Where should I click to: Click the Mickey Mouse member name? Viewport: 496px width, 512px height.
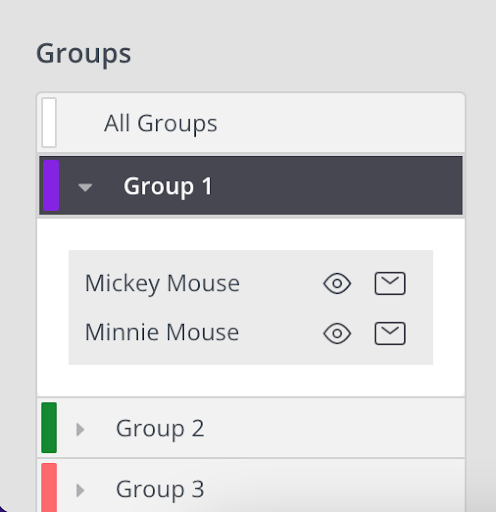tap(162, 284)
